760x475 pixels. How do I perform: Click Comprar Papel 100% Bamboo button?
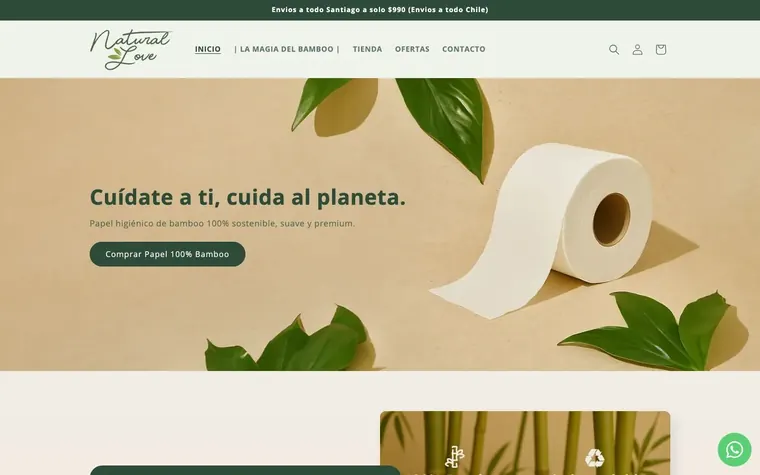click(x=167, y=254)
